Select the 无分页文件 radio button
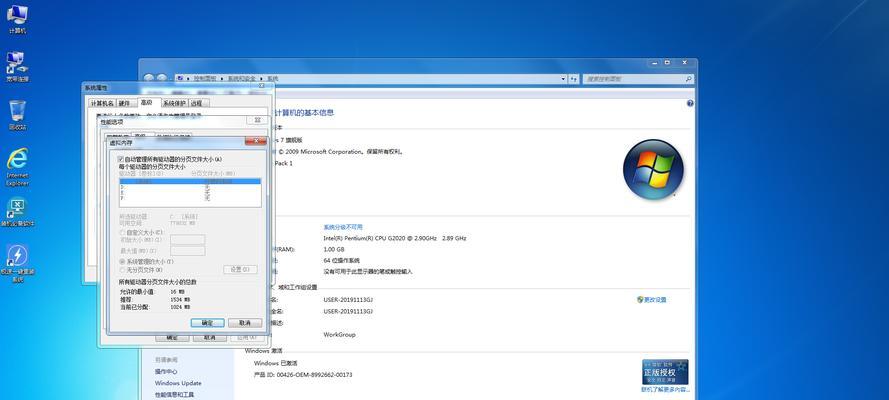889x400 pixels. pyautogui.click(x=122, y=270)
